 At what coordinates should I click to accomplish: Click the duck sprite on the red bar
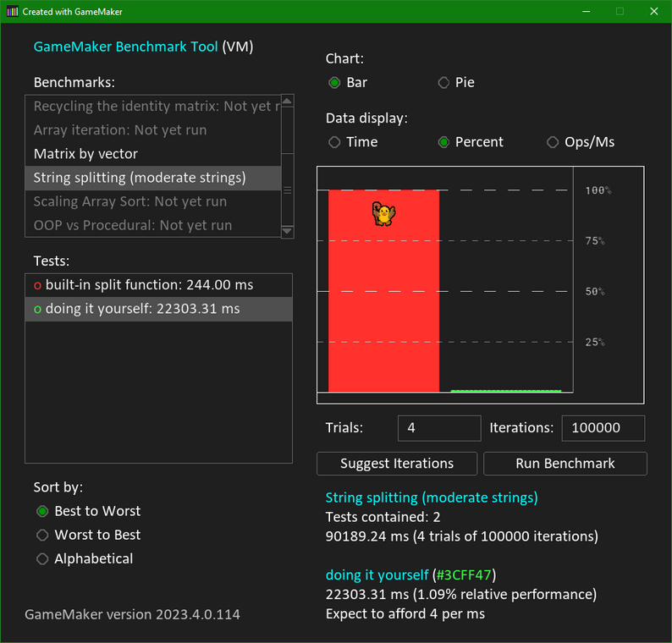pyautogui.click(x=383, y=213)
